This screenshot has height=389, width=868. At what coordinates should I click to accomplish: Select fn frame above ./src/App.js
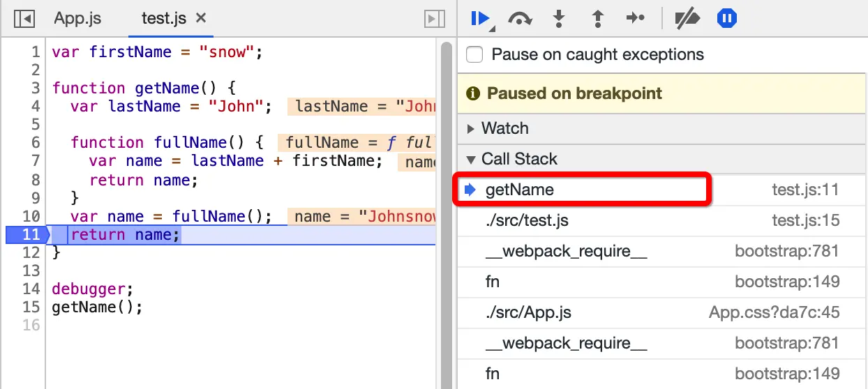point(662,282)
